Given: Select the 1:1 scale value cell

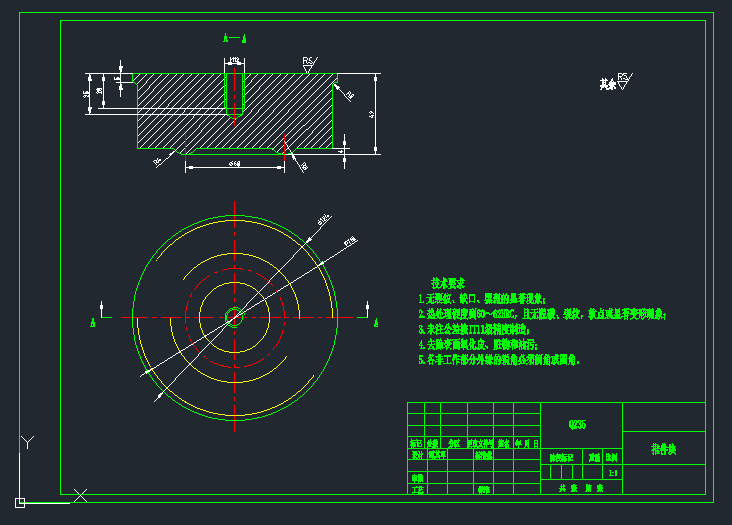Looking at the screenshot, I should [x=613, y=473].
